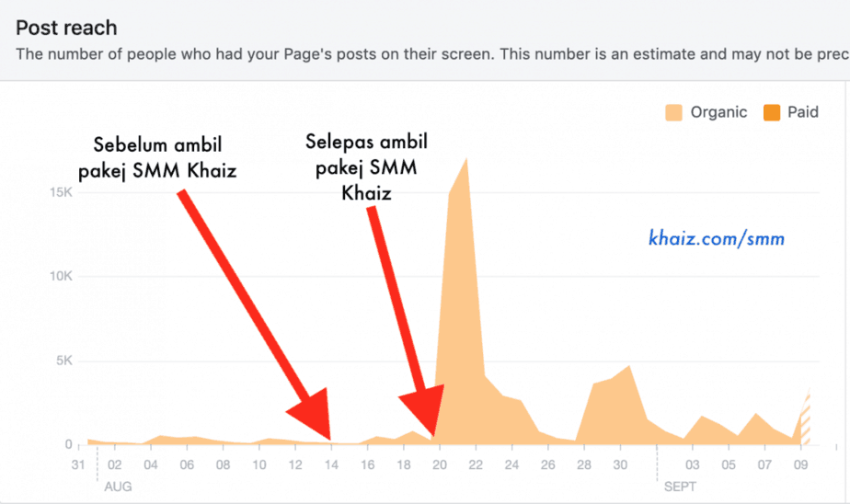
Task: Click the Paid legend color swatch
Action: click(770, 112)
